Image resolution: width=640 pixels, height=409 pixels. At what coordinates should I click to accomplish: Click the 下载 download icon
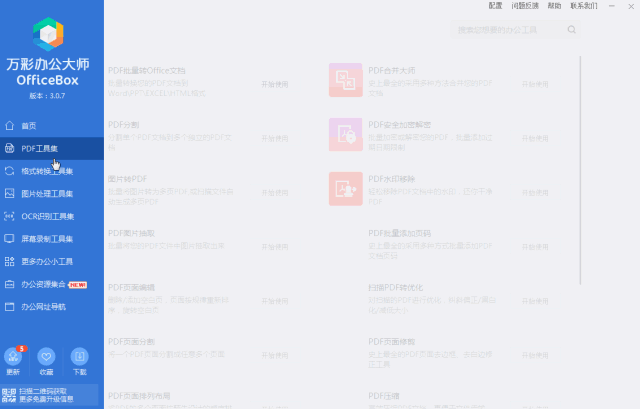[x=80, y=357]
